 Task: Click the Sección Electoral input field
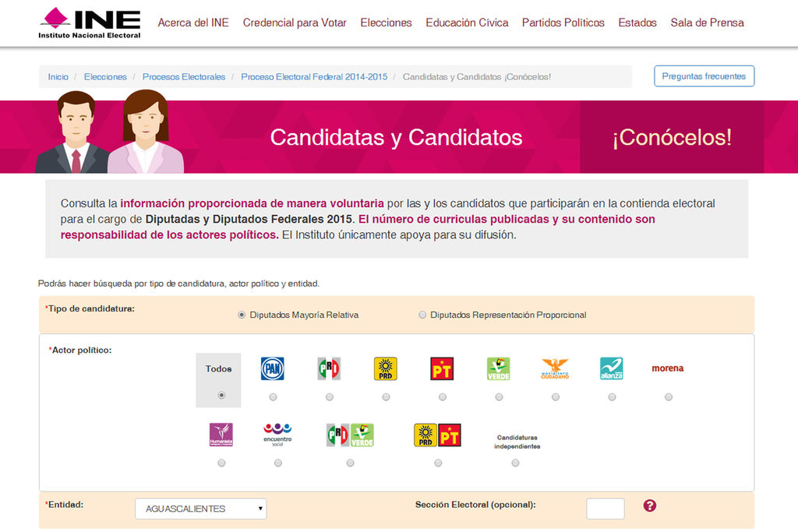pos(606,509)
